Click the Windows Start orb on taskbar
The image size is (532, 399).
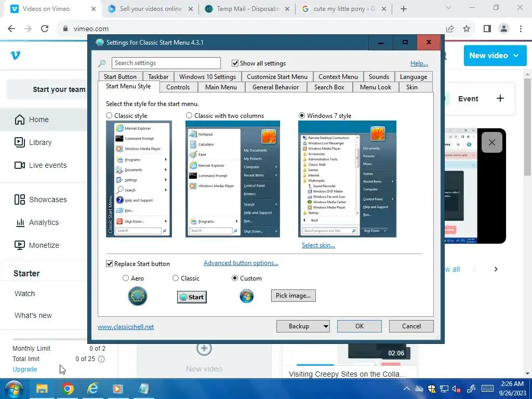pyautogui.click(x=13, y=389)
